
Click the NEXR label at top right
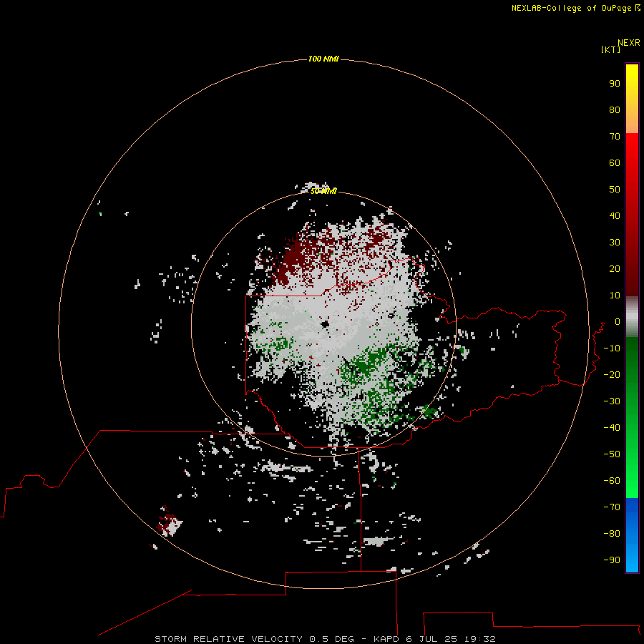[x=629, y=43]
